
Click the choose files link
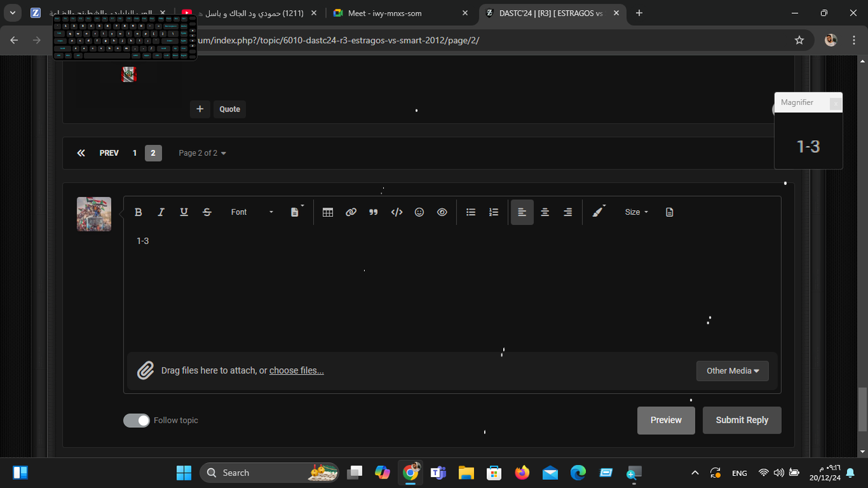296,371
